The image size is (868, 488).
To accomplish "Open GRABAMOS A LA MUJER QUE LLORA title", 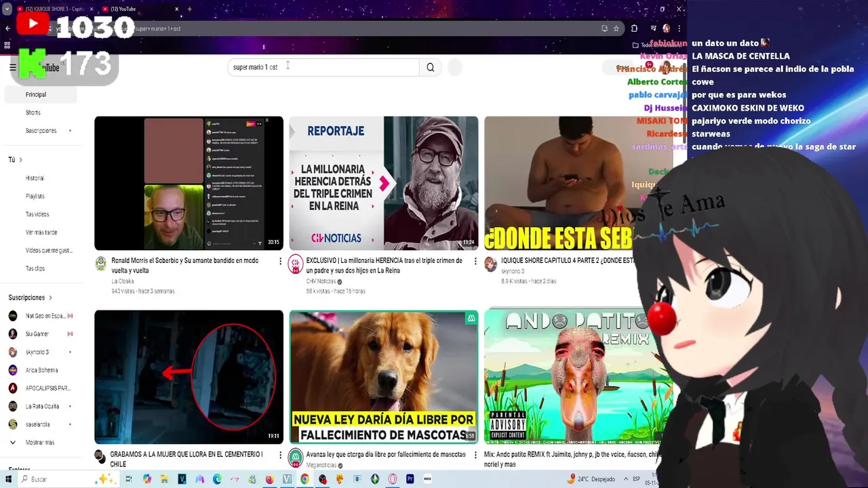I will coord(186,459).
